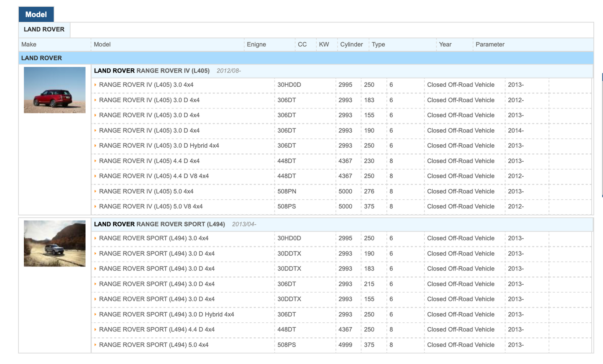Select the LAND ROVER make tab
603x364 pixels.
44,30
